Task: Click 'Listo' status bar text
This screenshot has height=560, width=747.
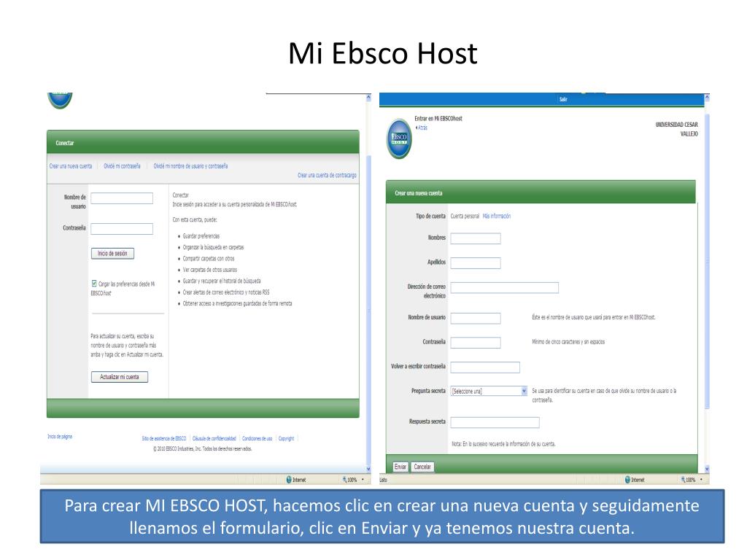Action: [383, 480]
